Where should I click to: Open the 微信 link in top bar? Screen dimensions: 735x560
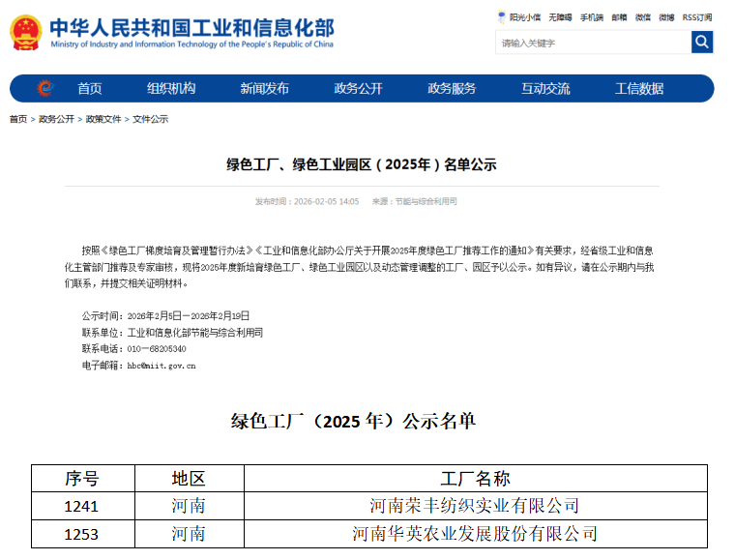tap(643, 17)
